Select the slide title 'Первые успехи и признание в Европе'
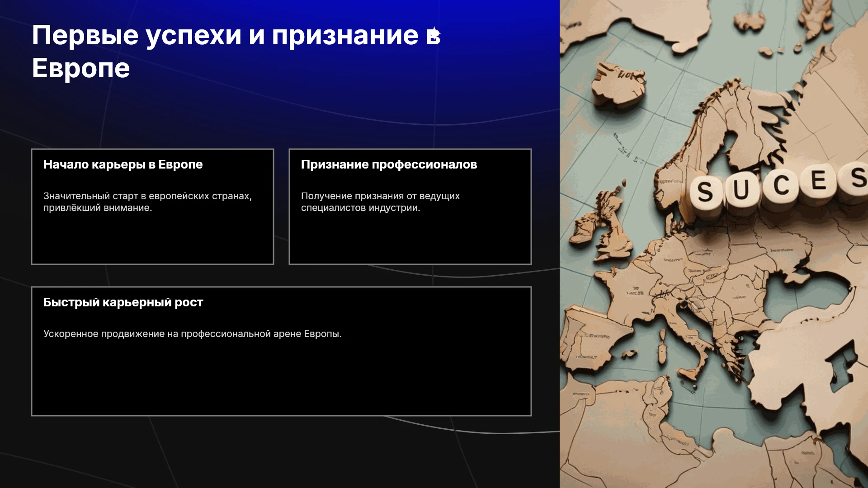The image size is (868, 488). pyautogui.click(x=236, y=52)
